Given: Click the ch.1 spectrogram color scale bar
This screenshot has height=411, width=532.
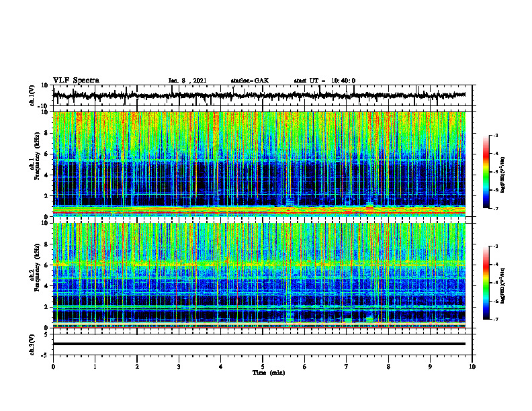Looking at the screenshot, I should pyautogui.click(x=486, y=172).
